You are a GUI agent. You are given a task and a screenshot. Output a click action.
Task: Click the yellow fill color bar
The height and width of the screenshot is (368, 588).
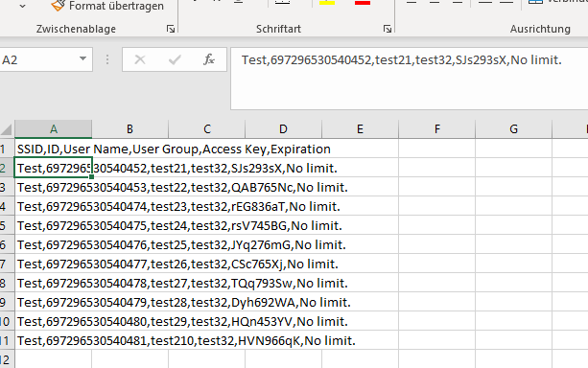click(327, 2)
